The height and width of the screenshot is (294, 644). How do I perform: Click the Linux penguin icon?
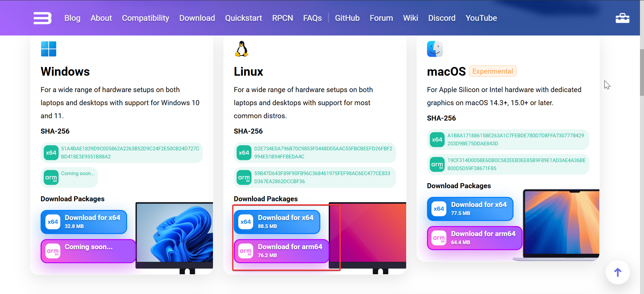point(241,49)
